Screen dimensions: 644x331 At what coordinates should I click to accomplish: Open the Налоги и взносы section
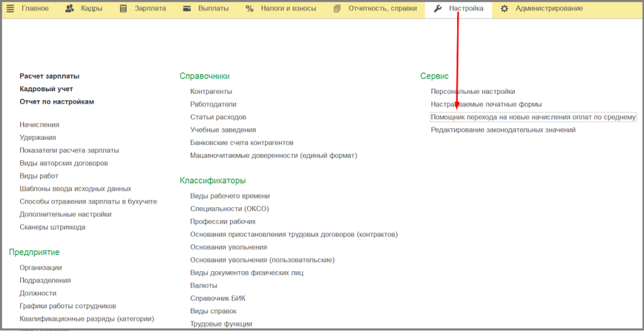pyautogui.click(x=289, y=8)
